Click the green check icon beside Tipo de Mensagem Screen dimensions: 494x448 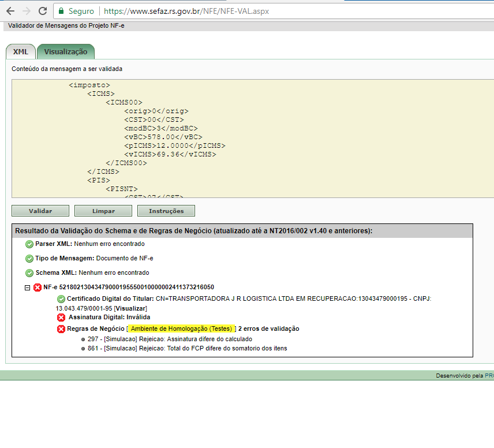click(29, 259)
